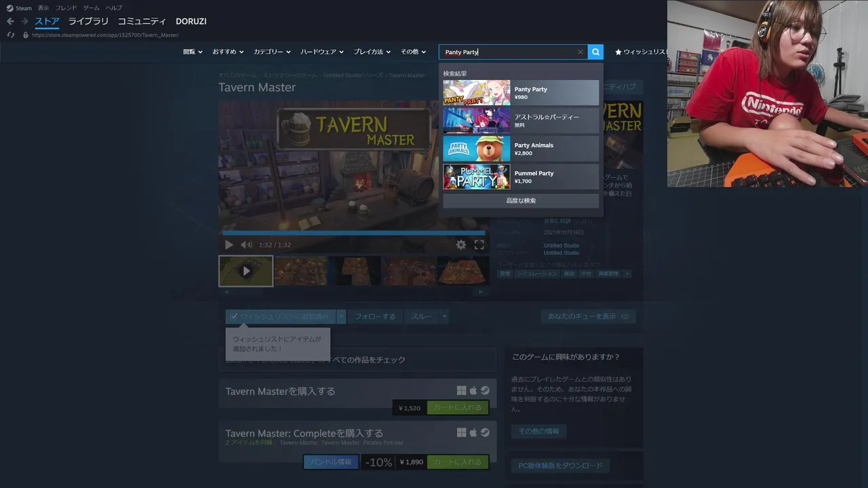The image size is (868, 488).
Task: Click Windows icon in Tavern Master purchase
Action: click(462, 390)
